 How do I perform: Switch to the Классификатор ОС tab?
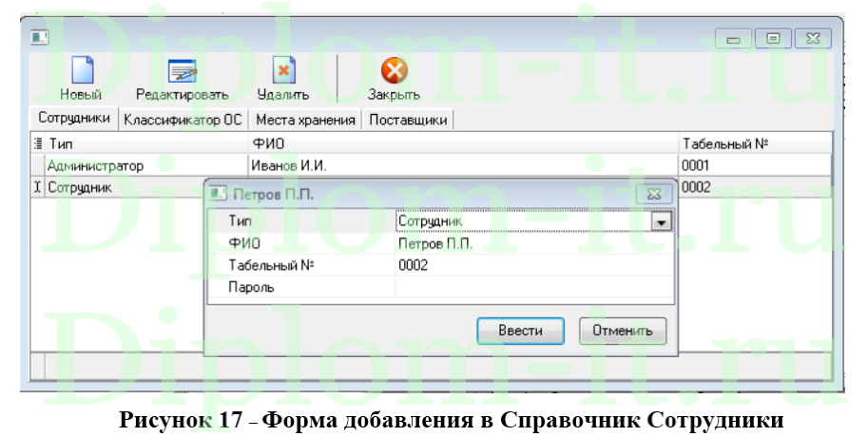tap(183, 120)
